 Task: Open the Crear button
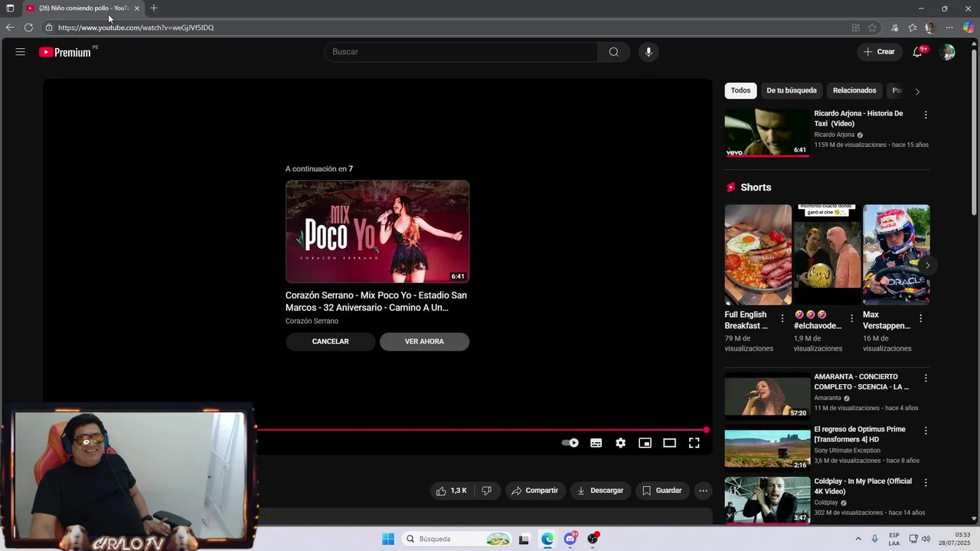pyautogui.click(x=879, y=52)
